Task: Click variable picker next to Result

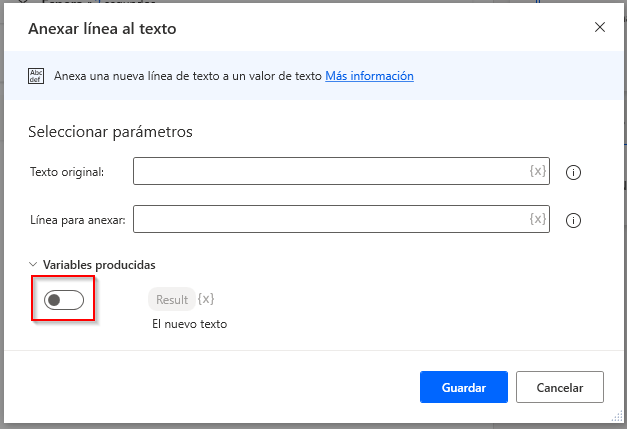Action: coord(206,299)
